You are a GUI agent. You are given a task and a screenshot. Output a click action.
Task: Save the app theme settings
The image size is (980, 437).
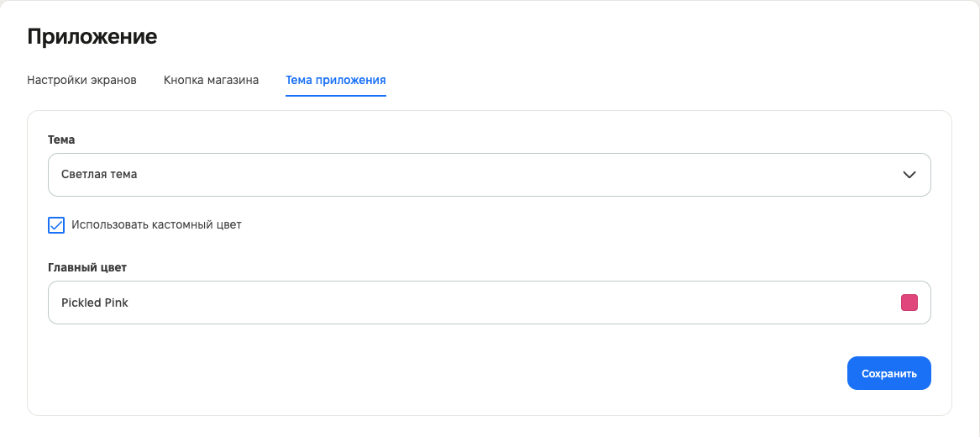(x=888, y=373)
